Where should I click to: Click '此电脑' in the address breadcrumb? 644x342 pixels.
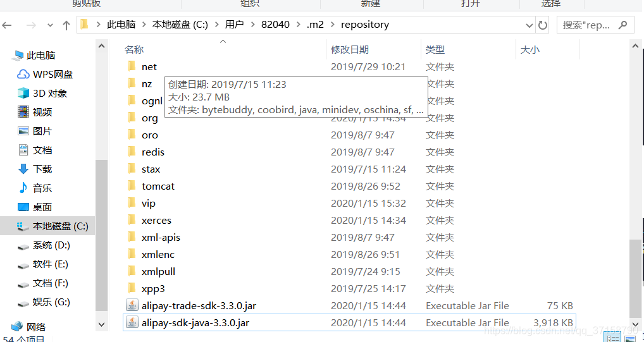121,25
